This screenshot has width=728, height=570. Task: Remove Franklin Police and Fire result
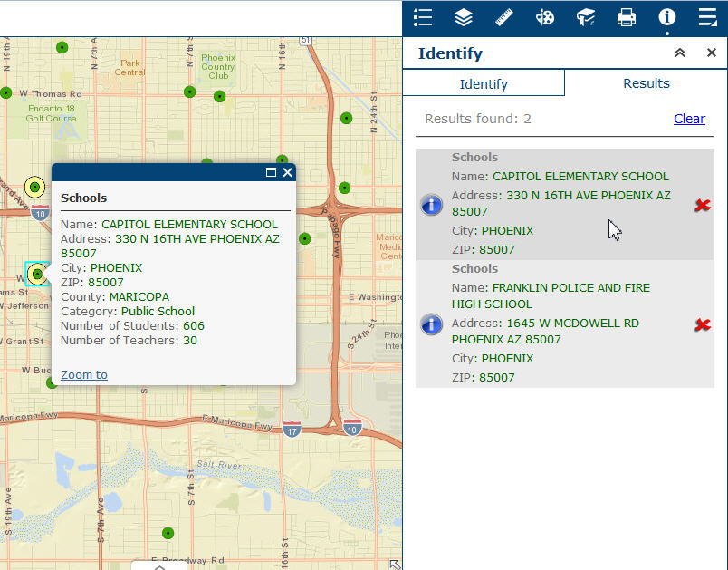coord(702,324)
